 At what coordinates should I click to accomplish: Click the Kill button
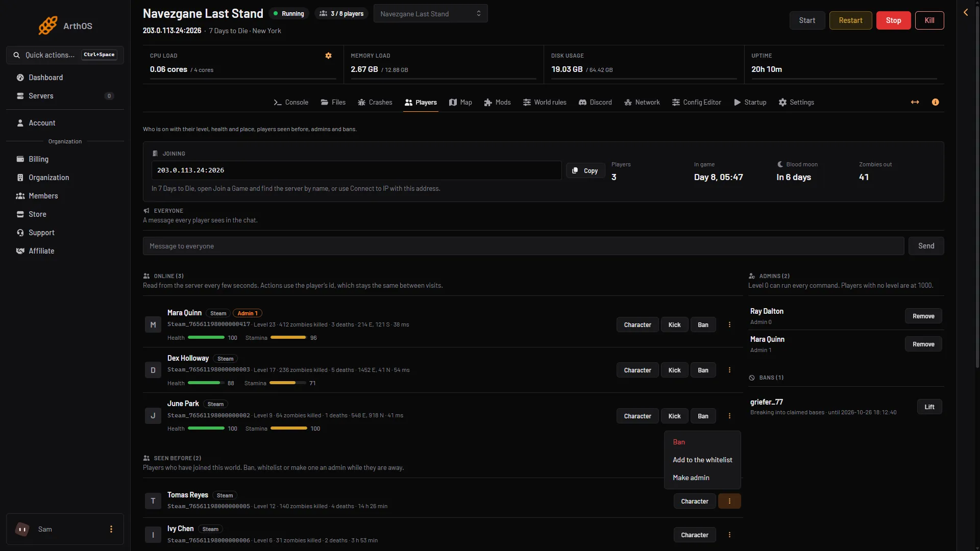(x=929, y=20)
